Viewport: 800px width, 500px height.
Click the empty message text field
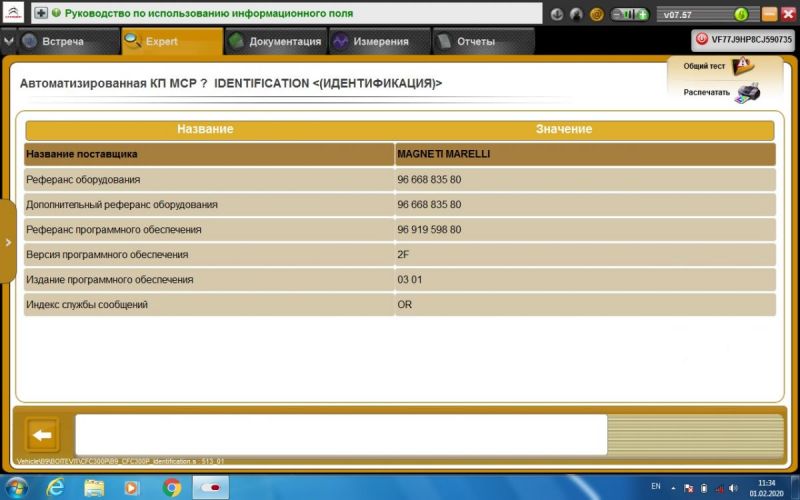coord(340,435)
